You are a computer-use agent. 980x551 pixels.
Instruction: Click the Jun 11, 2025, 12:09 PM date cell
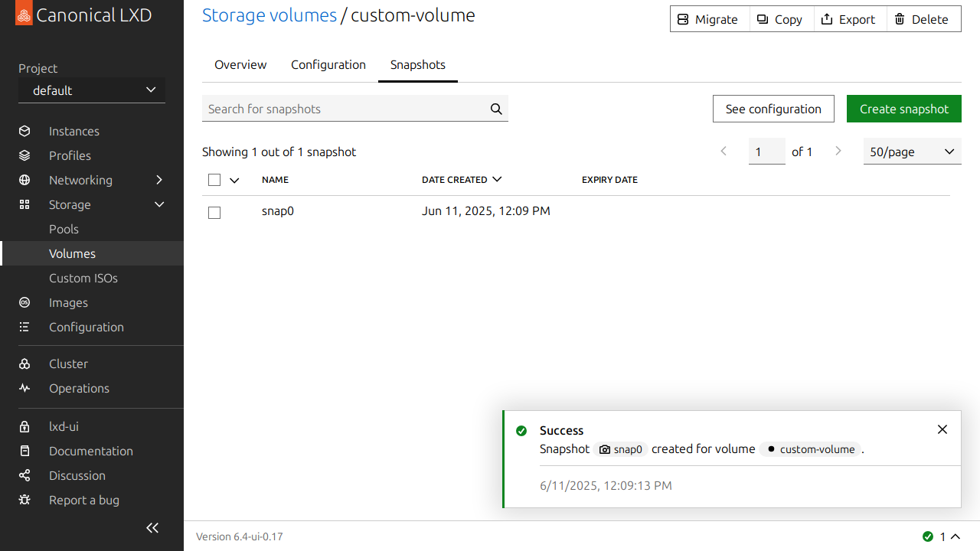486,211
